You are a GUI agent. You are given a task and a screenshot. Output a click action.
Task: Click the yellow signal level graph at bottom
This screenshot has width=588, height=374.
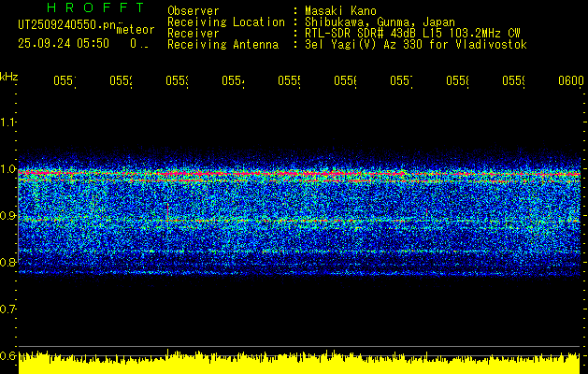tap(299, 363)
